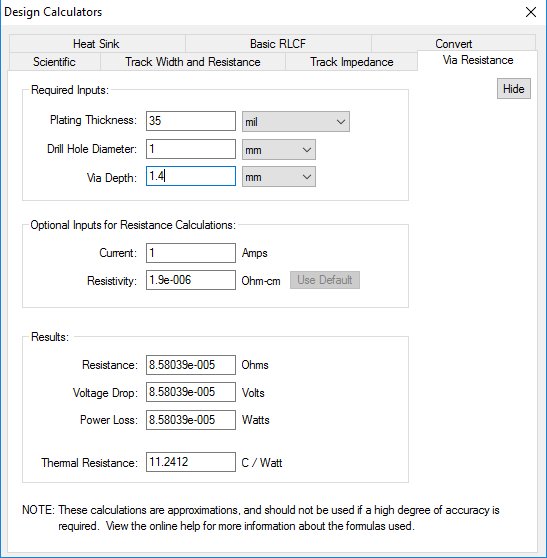Image resolution: width=547 pixels, height=558 pixels.
Task: Select the Thermal Resistance result field
Action: [x=191, y=462]
